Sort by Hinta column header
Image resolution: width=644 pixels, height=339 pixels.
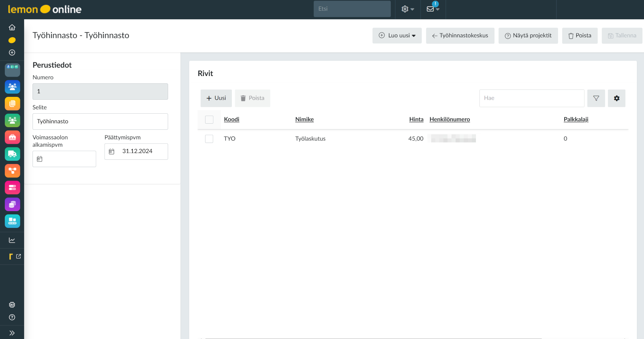pyautogui.click(x=416, y=119)
